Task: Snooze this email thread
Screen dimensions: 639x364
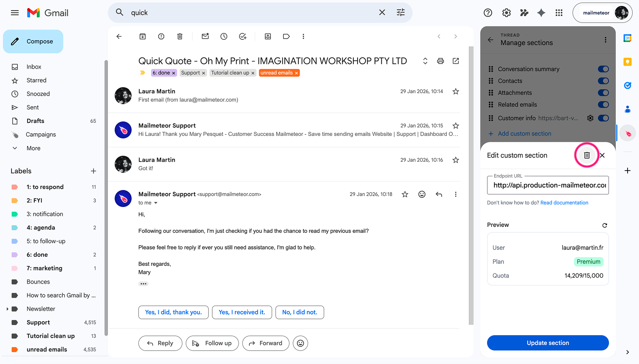Action: [224, 36]
